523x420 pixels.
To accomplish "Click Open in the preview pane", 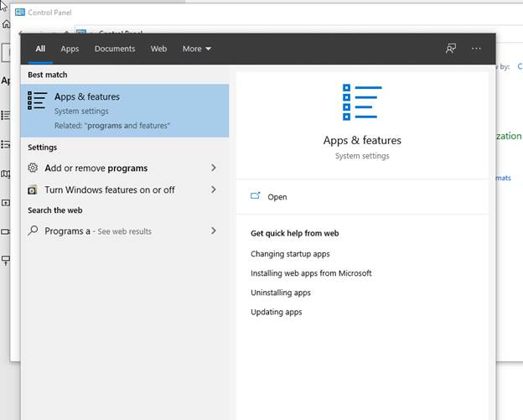I will (277, 197).
